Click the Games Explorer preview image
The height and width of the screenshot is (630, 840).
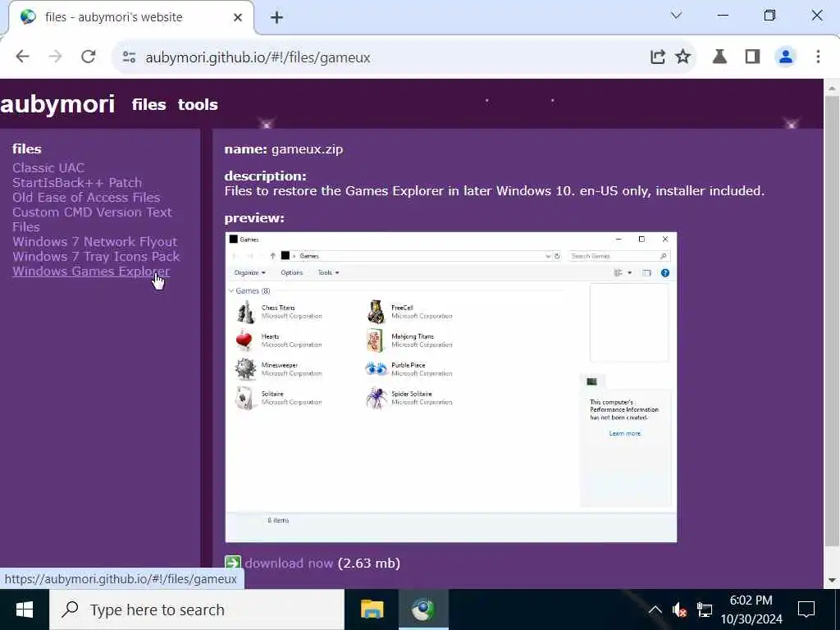tap(451, 387)
